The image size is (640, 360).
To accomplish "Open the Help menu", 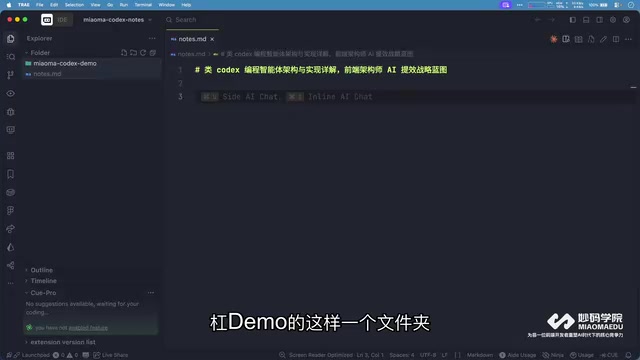I will click(x=186, y=5).
